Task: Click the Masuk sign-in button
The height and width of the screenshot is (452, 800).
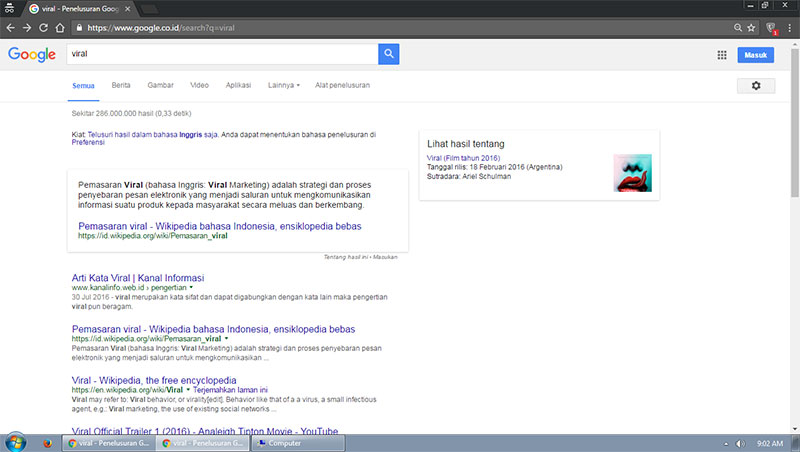Action: [x=756, y=55]
